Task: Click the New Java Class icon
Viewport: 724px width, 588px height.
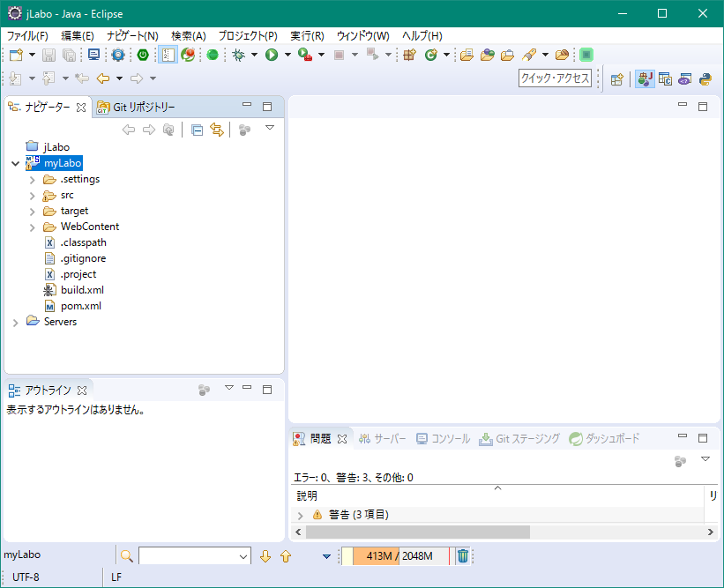Action: pyautogui.click(x=431, y=55)
